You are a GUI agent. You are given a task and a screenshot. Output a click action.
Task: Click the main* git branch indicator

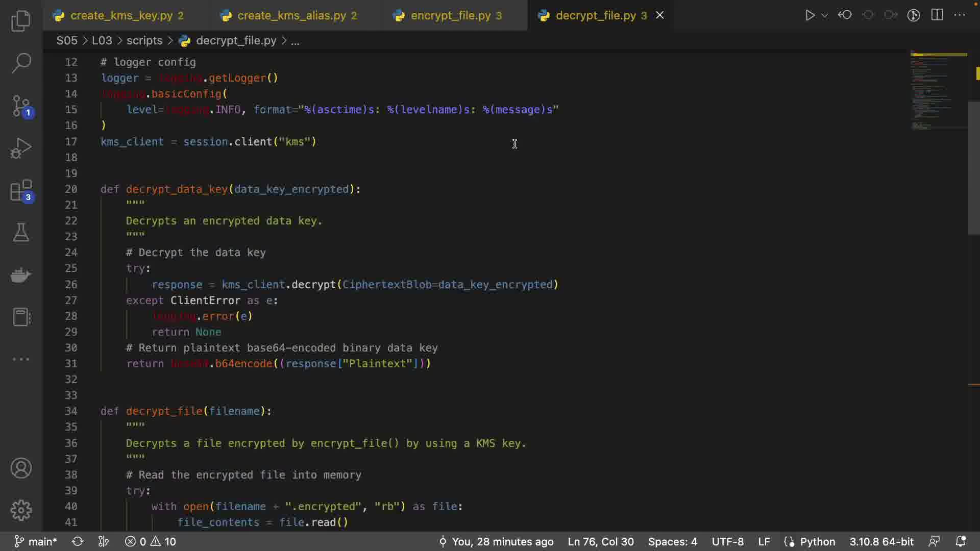click(x=36, y=541)
